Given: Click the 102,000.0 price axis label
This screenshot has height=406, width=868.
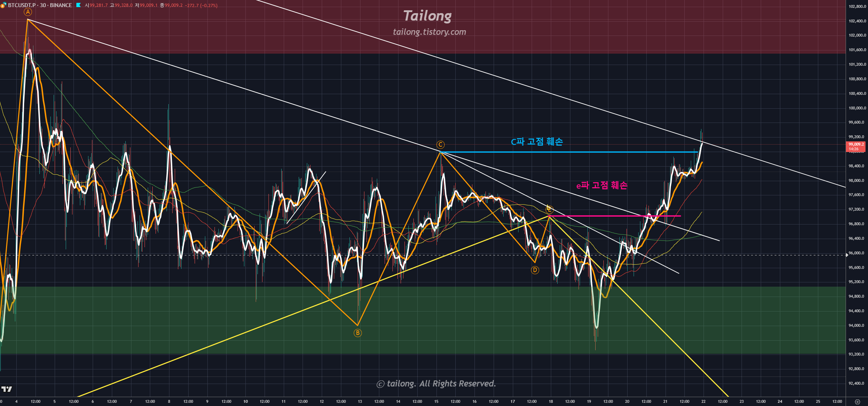Looking at the screenshot, I should (857, 35).
